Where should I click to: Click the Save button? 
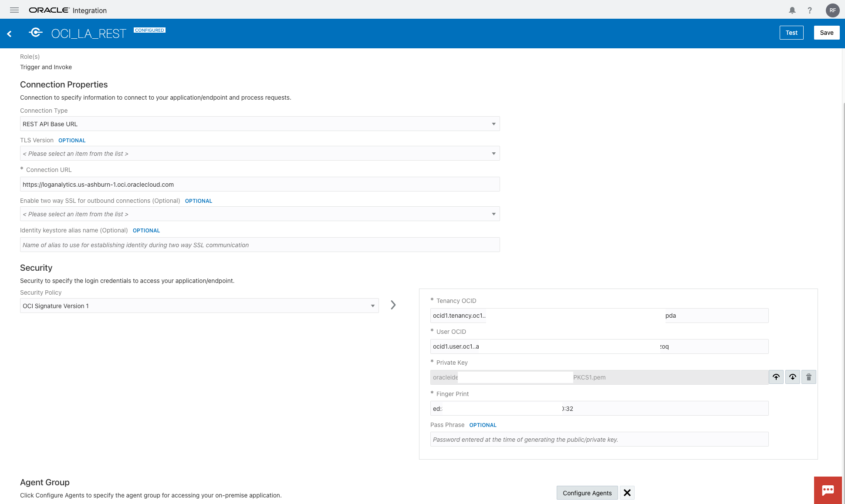point(826,32)
